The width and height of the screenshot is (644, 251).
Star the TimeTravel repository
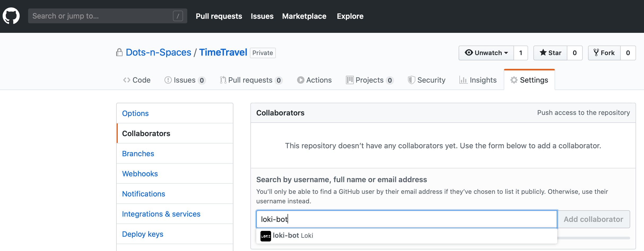pyautogui.click(x=550, y=53)
